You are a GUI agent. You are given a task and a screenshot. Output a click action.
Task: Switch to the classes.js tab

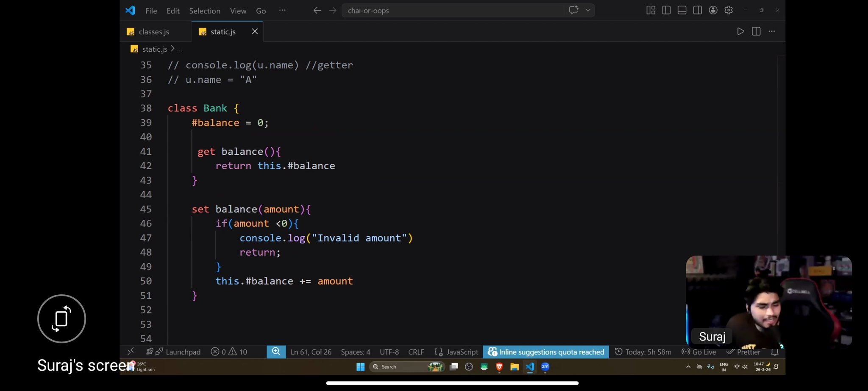(153, 32)
